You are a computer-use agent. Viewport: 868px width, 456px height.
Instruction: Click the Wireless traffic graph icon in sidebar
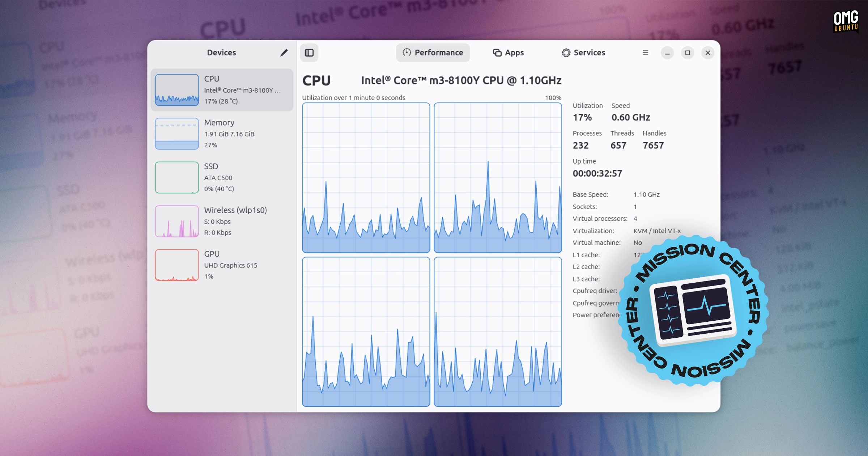[x=177, y=221]
